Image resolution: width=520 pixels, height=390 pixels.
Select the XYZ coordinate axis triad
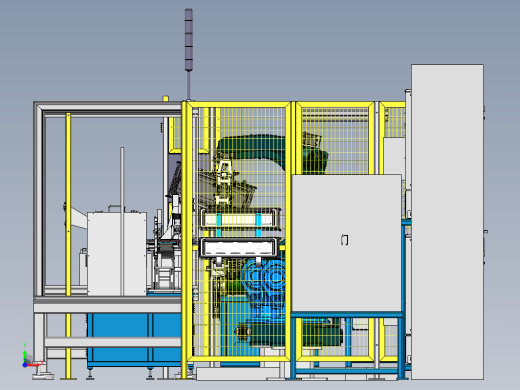coord(31,356)
